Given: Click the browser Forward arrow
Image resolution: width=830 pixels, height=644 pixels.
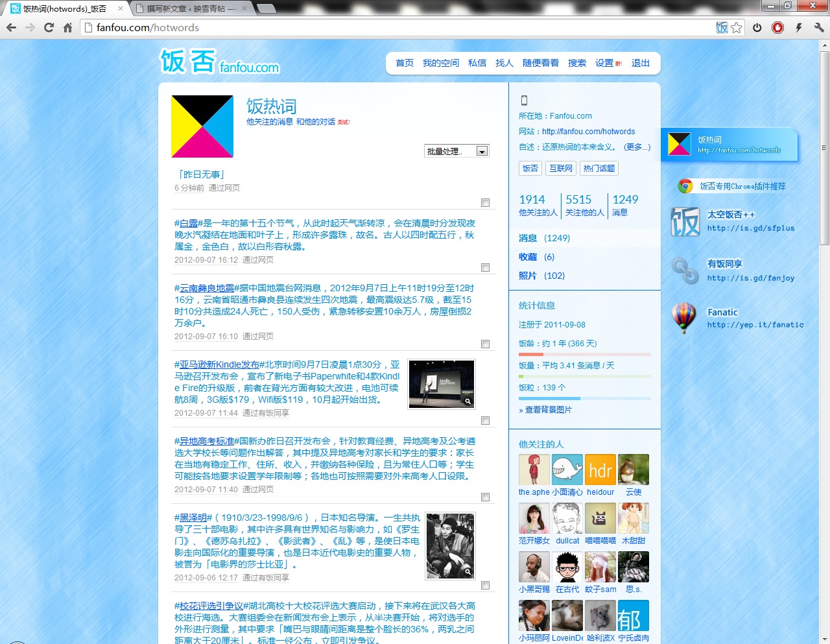Looking at the screenshot, I should [x=30, y=27].
